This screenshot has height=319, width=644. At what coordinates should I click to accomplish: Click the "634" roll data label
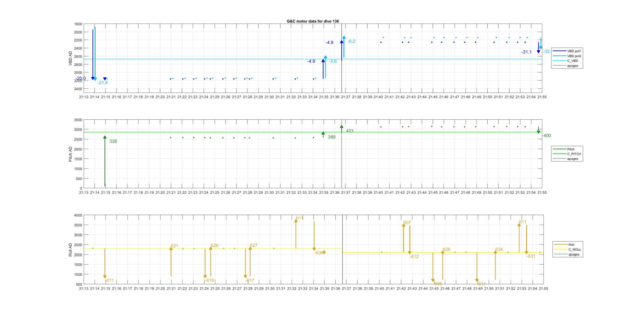coord(499,249)
